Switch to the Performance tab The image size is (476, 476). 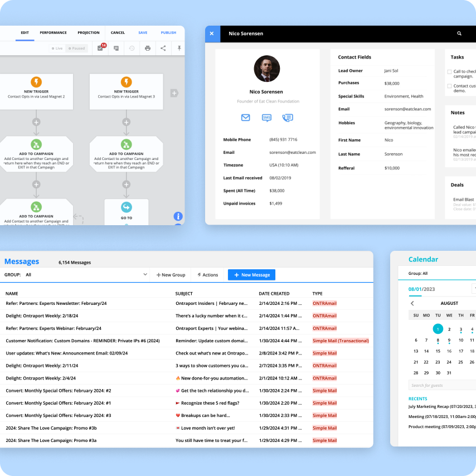tap(53, 33)
